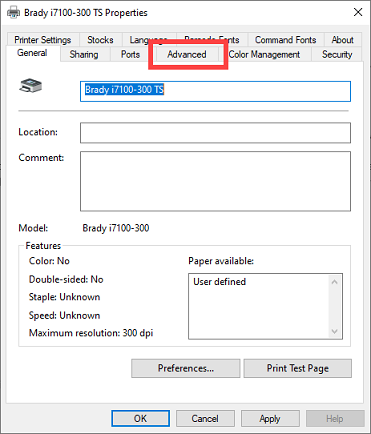Image resolution: width=371 pixels, height=434 pixels.
Task: Click the printer name text field
Action: click(215, 91)
